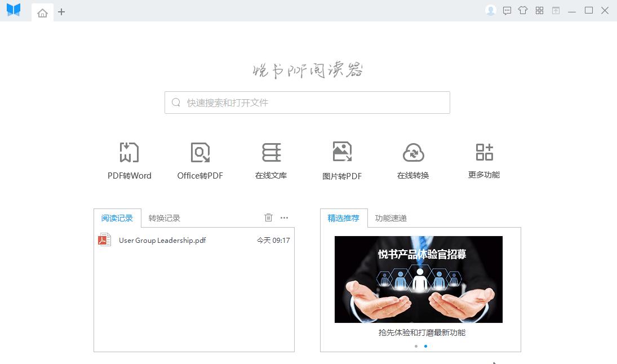This screenshot has width=617, height=364.
Task: Open the PDF转Word converter
Action: tap(129, 159)
